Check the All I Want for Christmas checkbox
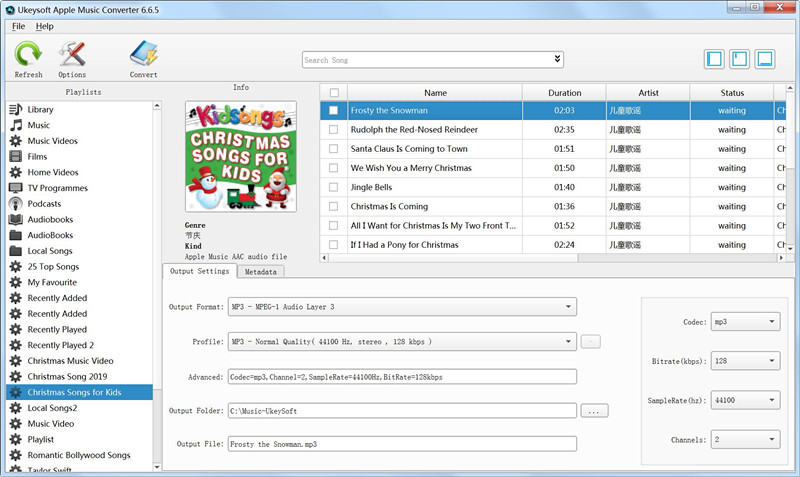Viewport: 800px width, 477px height. (x=334, y=225)
